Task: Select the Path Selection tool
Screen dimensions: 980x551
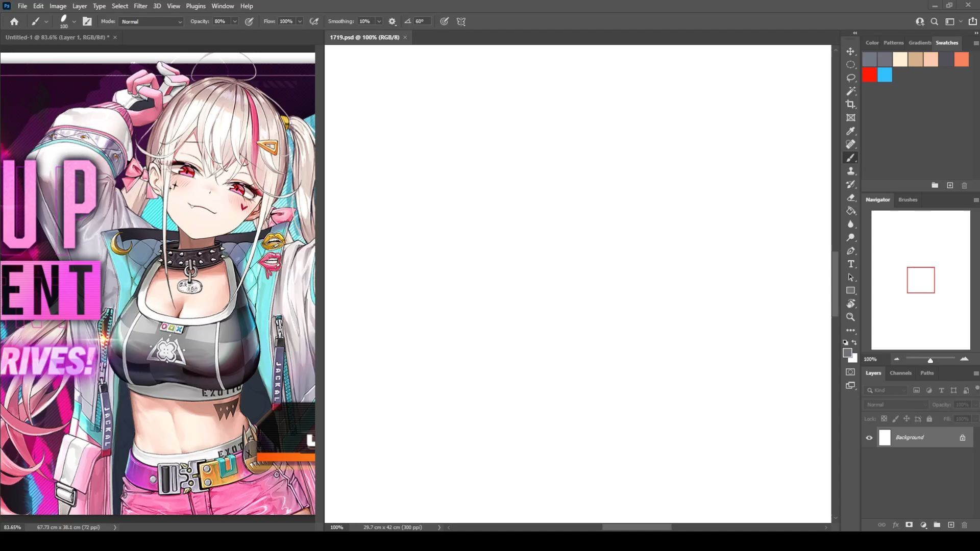Action: pyautogui.click(x=851, y=278)
